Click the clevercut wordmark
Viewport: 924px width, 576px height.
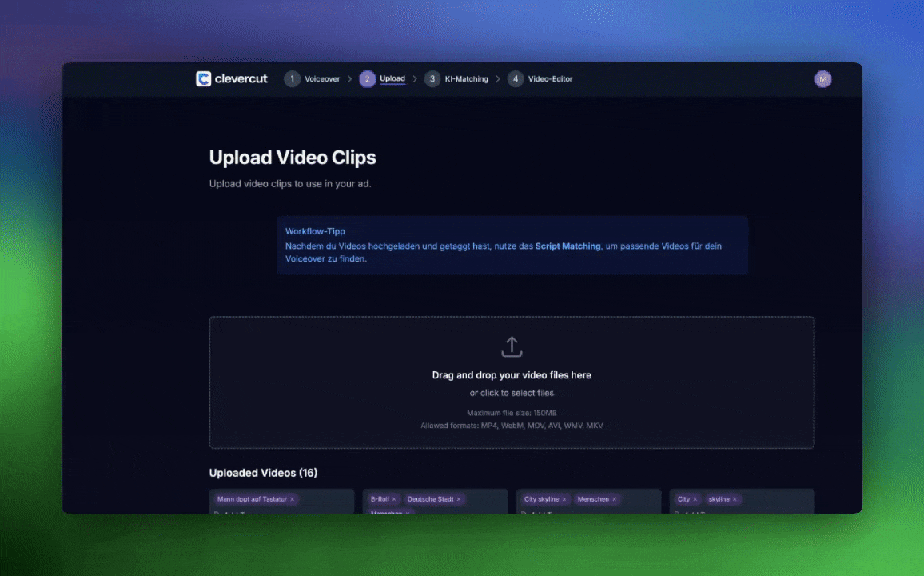click(x=241, y=78)
